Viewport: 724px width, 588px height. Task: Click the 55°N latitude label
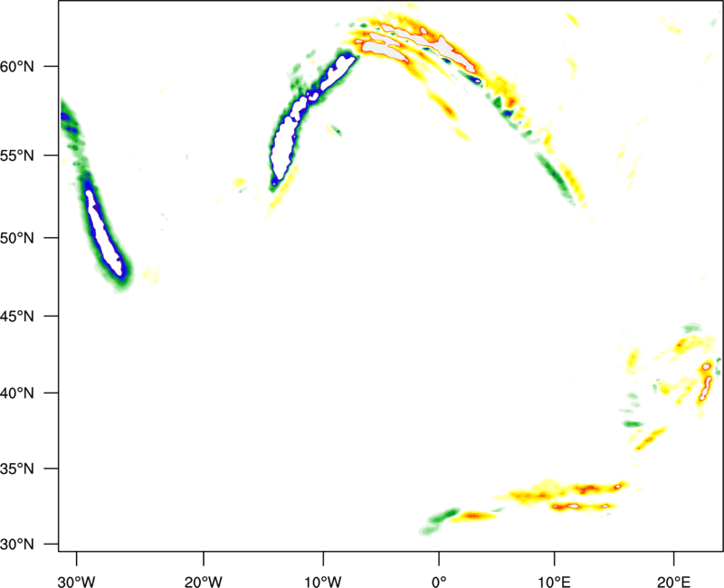click(17, 156)
